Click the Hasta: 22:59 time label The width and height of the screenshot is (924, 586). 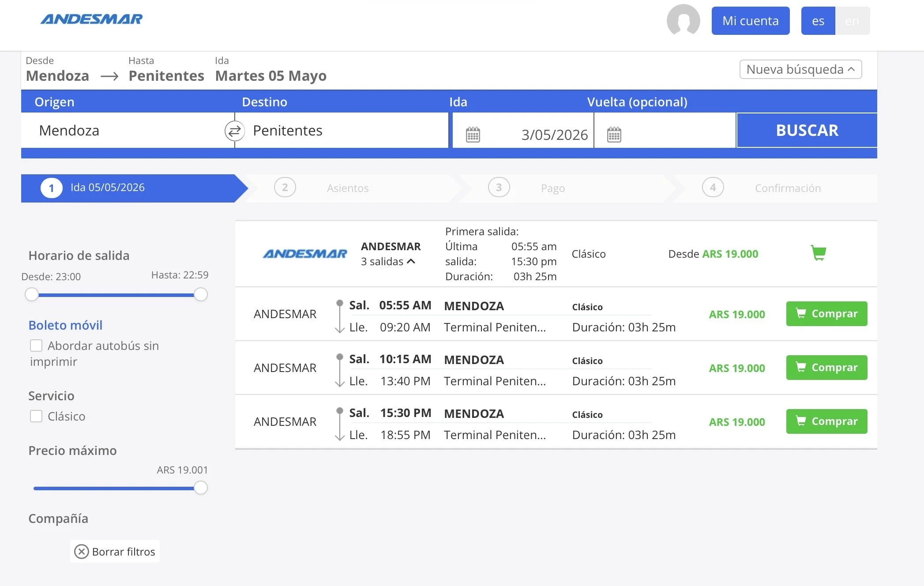(180, 275)
